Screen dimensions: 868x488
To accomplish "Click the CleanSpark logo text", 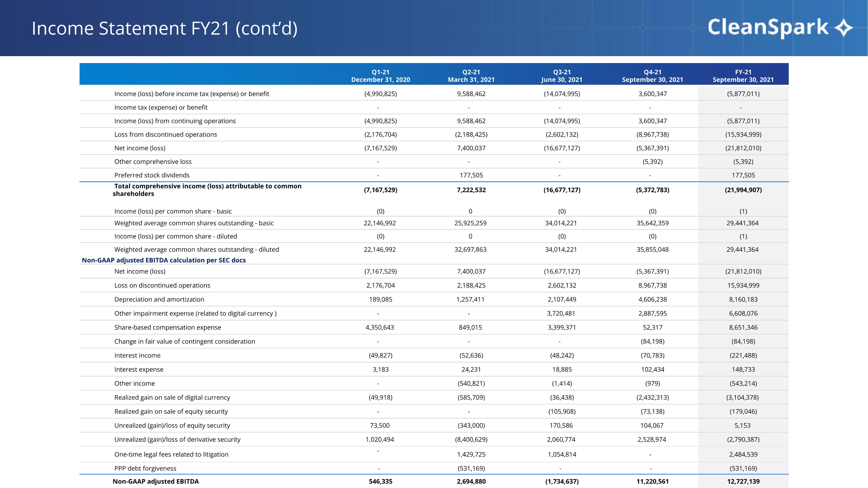I will point(768,27).
